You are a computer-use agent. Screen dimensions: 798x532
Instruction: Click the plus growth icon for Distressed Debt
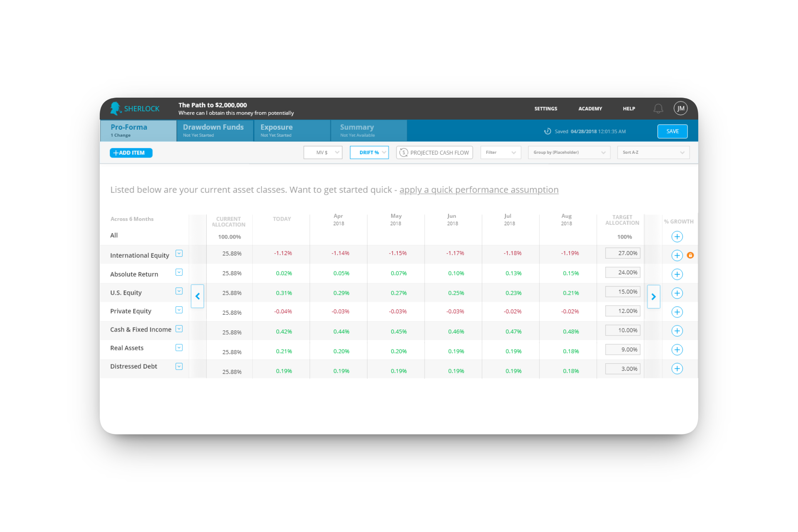(x=677, y=369)
